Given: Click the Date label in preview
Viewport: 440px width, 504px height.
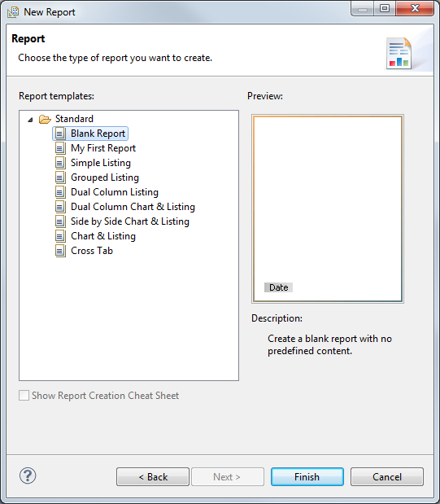Looking at the screenshot, I should tap(278, 287).
